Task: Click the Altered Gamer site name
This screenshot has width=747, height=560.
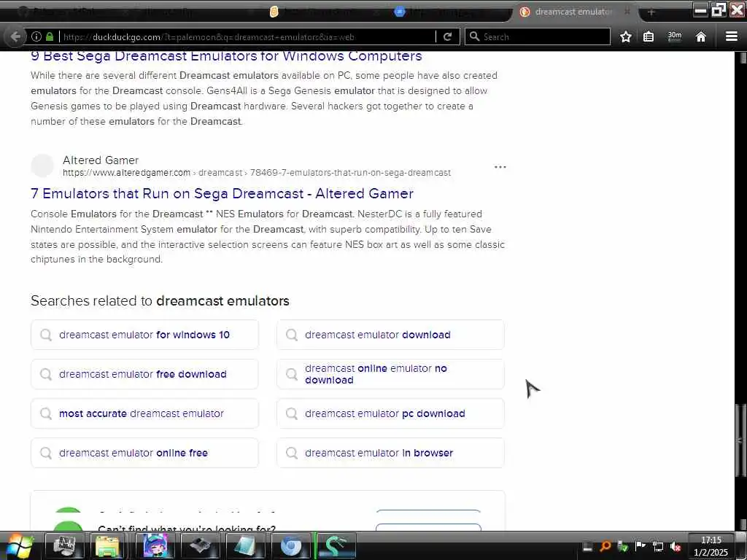Action: click(101, 160)
